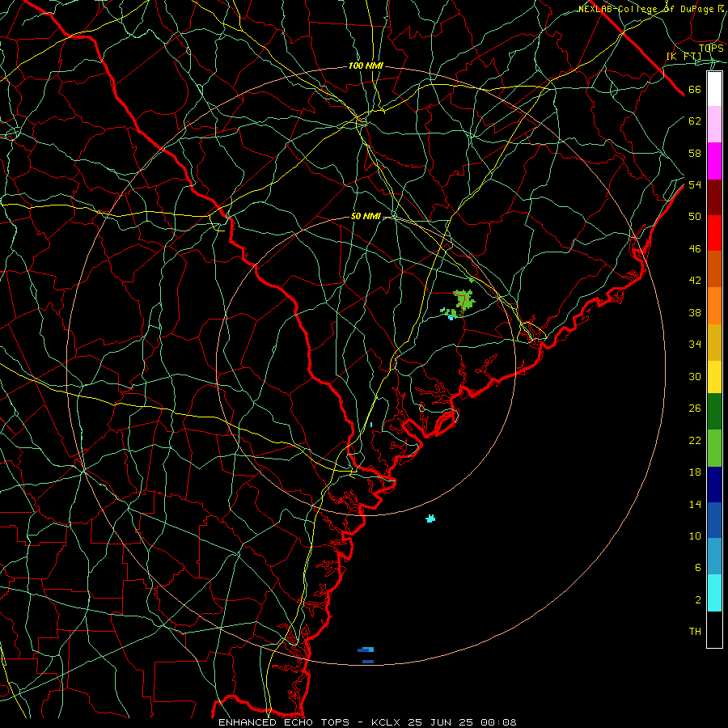Click the 18 value on the legend
This screenshot has height=728, width=728.
pos(695,472)
